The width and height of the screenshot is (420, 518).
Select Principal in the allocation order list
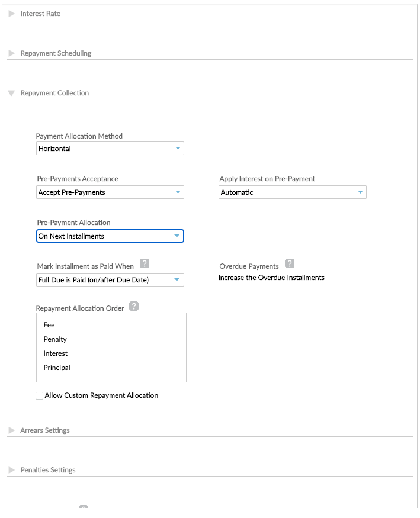tap(56, 367)
